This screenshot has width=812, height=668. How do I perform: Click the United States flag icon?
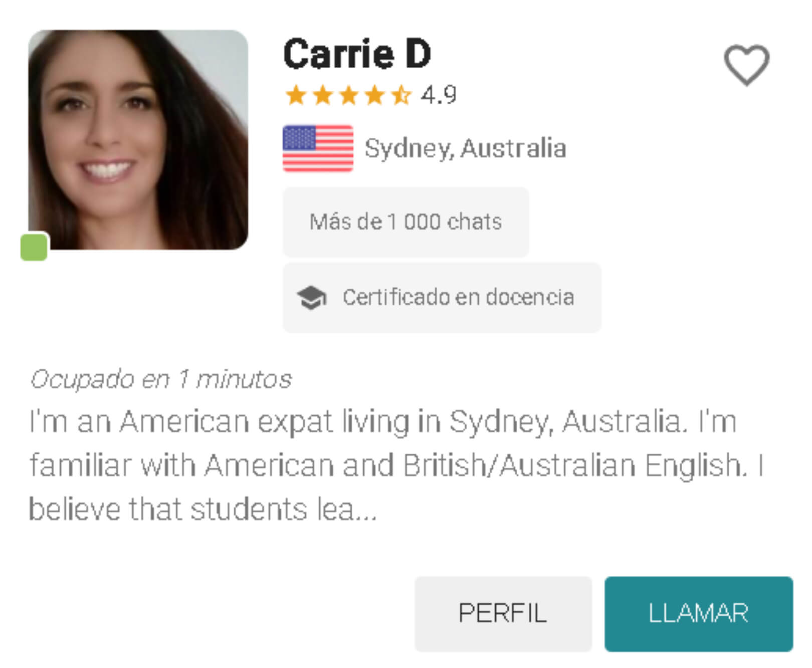pos(318,148)
